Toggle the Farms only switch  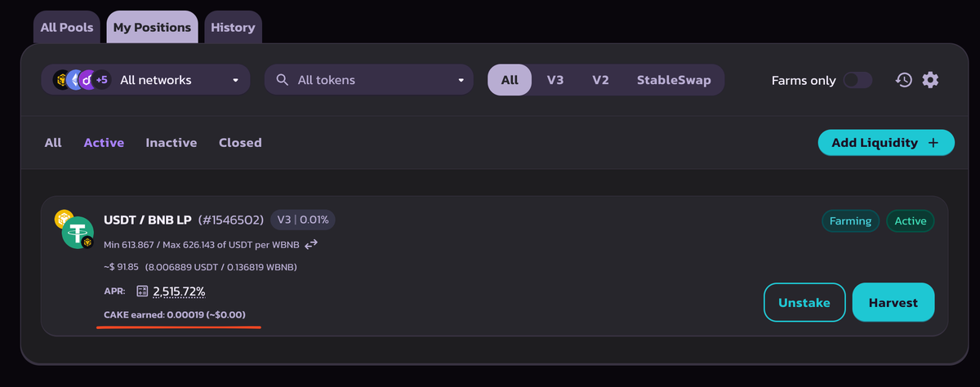[x=857, y=80]
